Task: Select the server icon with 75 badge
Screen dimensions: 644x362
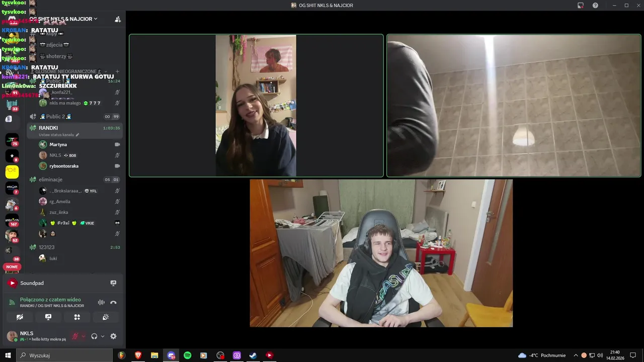Action: click(x=12, y=140)
